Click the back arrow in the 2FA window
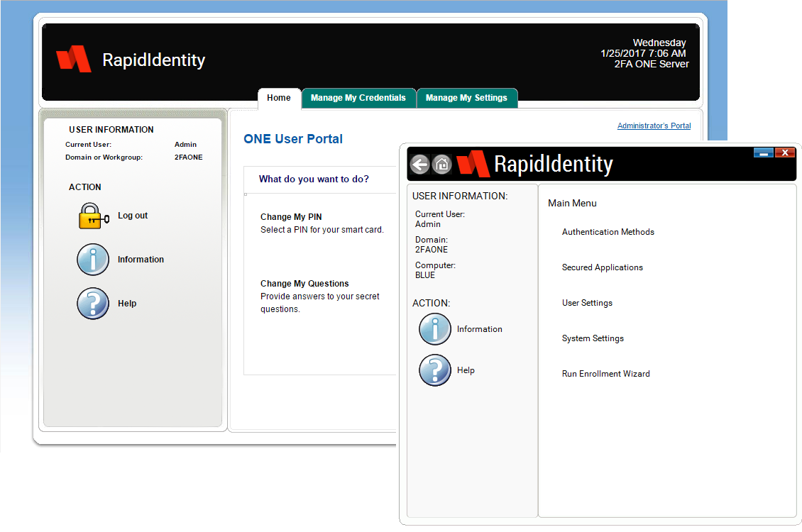Viewport: 802px width, 532px height. (419, 164)
